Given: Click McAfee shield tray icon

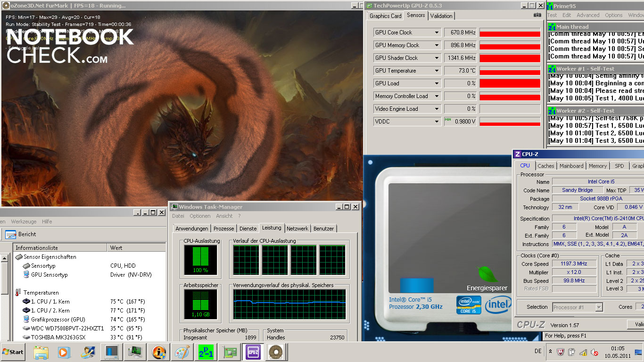Looking at the screenshot, I should 561,352.
